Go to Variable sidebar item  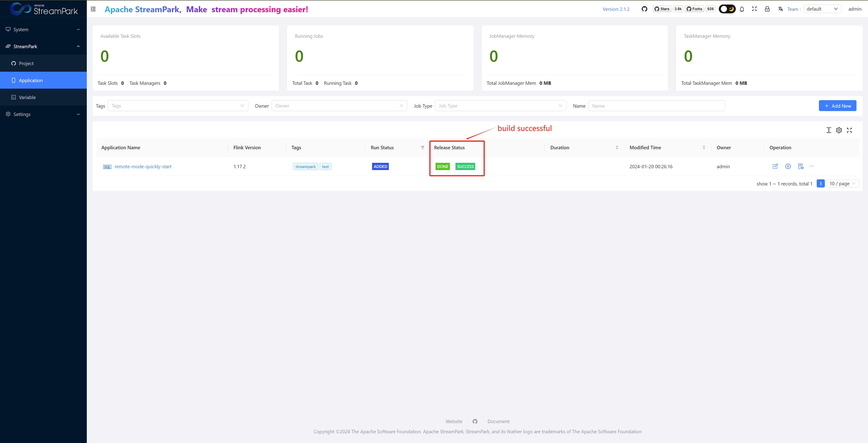27,97
